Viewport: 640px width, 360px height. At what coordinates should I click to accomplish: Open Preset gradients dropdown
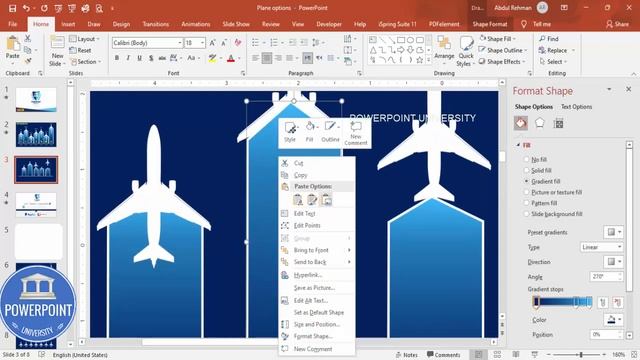613,232
